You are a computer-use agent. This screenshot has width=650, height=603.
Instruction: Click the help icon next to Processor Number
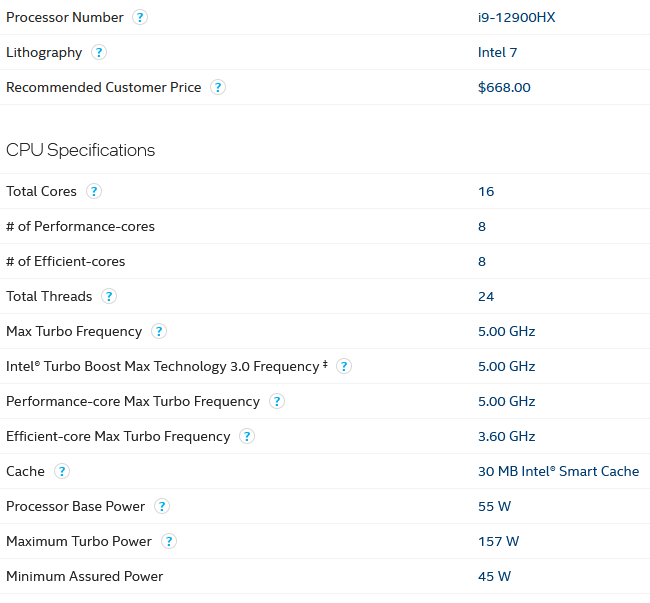[140, 18]
